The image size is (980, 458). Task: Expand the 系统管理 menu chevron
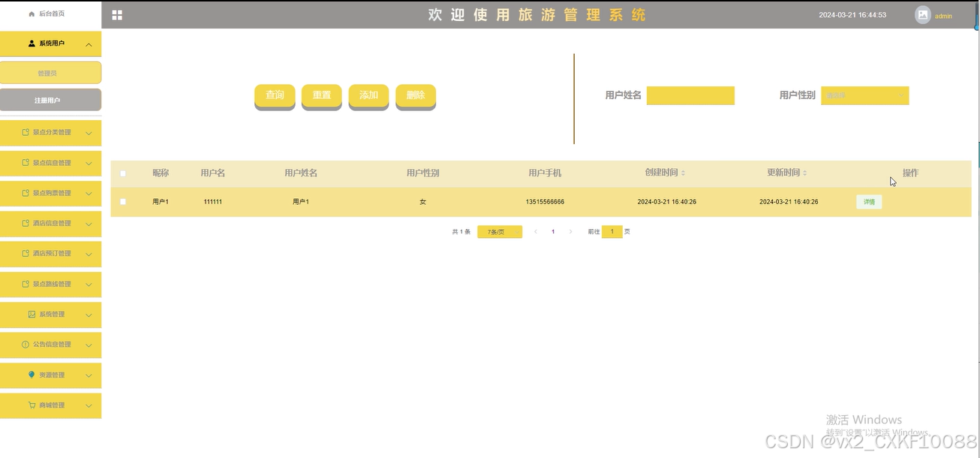89,315
